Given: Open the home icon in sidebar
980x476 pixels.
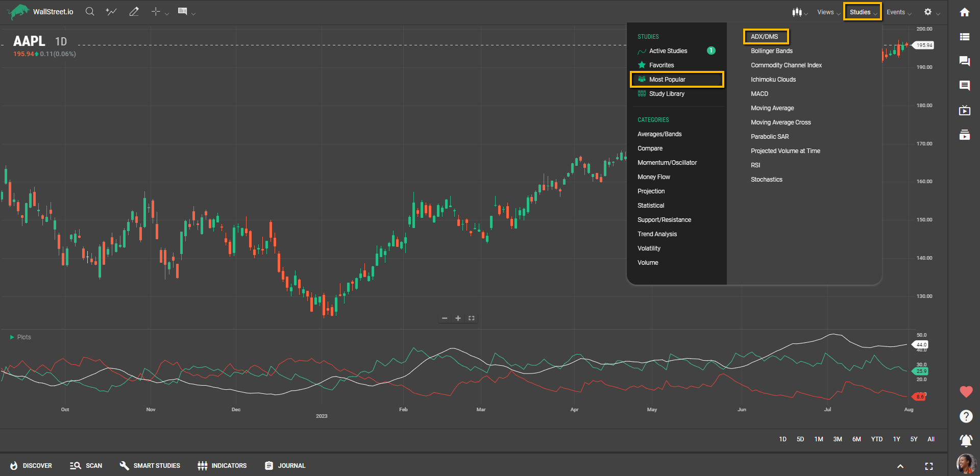Looking at the screenshot, I should click(964, 12).
